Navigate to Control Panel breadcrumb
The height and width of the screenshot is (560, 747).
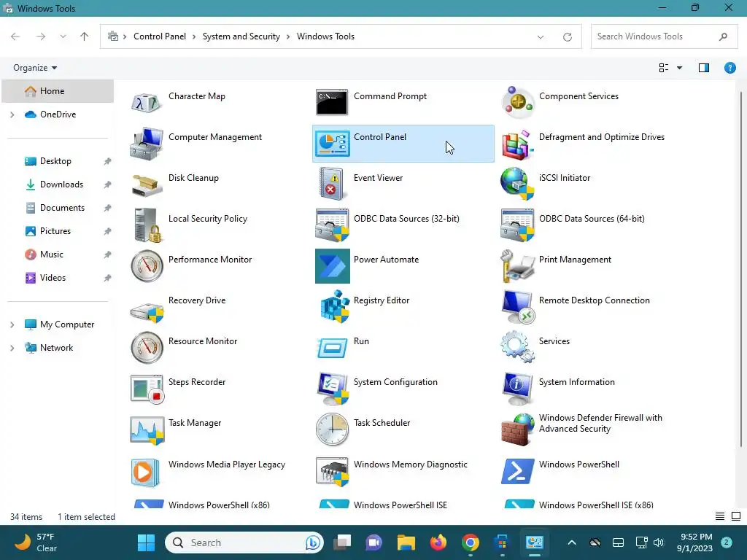point(160,36)
